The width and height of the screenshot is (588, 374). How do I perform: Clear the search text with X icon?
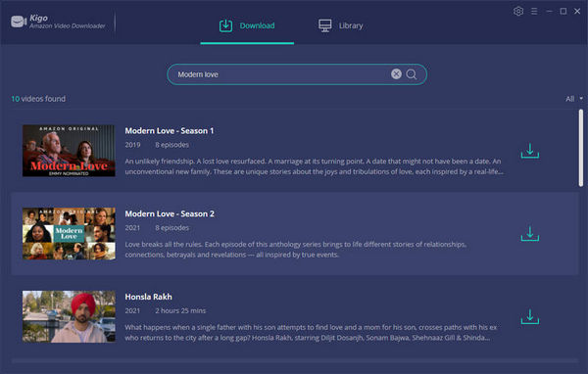(396, 73)
